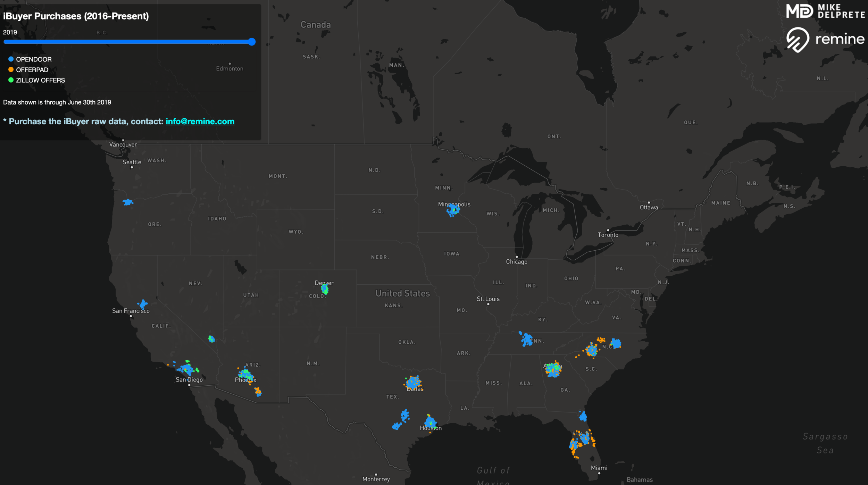Click the Remine logo icon

[798, 40]
